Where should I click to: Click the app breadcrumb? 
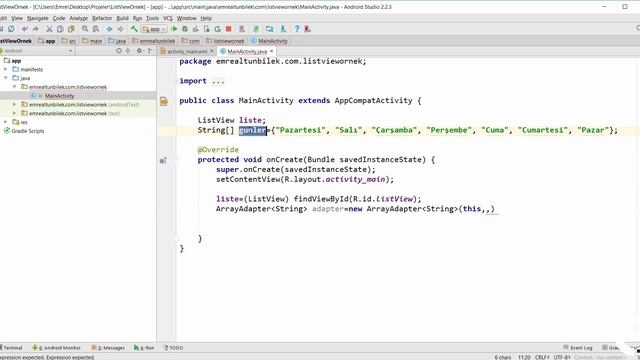coord(47,41)
